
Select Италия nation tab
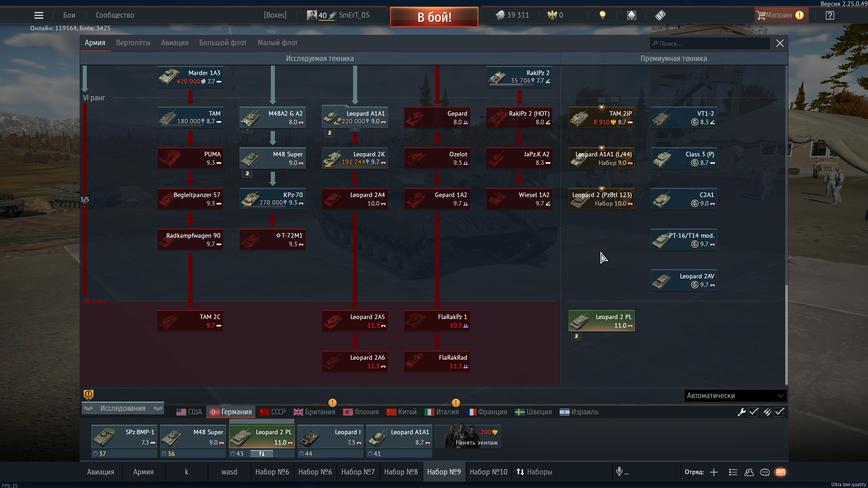click(442, 412)
